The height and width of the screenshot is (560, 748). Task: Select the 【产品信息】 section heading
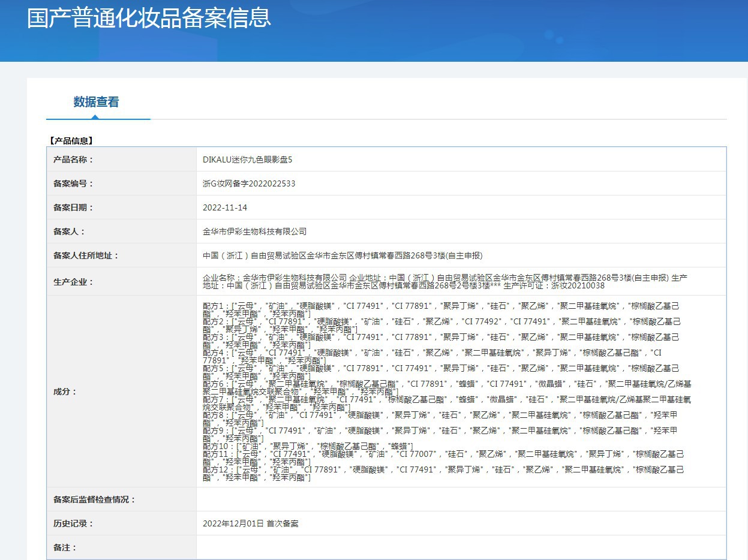pos(70,141)
